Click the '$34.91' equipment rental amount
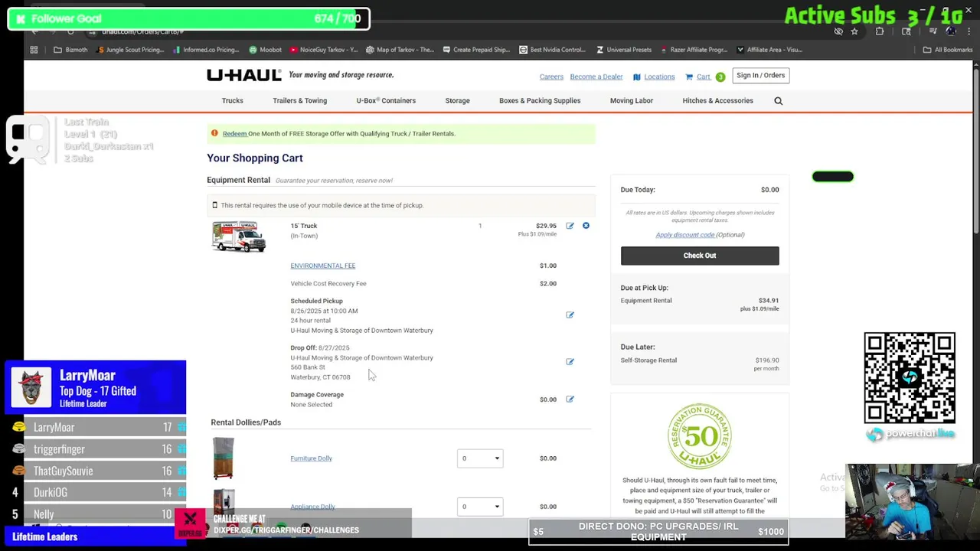This screenshot has width=980, height=551. tap(768, 300)
